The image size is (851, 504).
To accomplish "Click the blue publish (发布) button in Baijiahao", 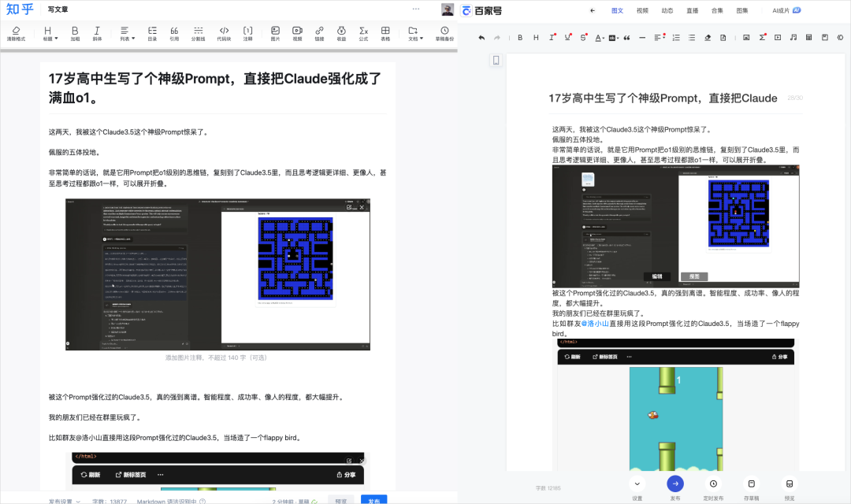I will point(675,484).
